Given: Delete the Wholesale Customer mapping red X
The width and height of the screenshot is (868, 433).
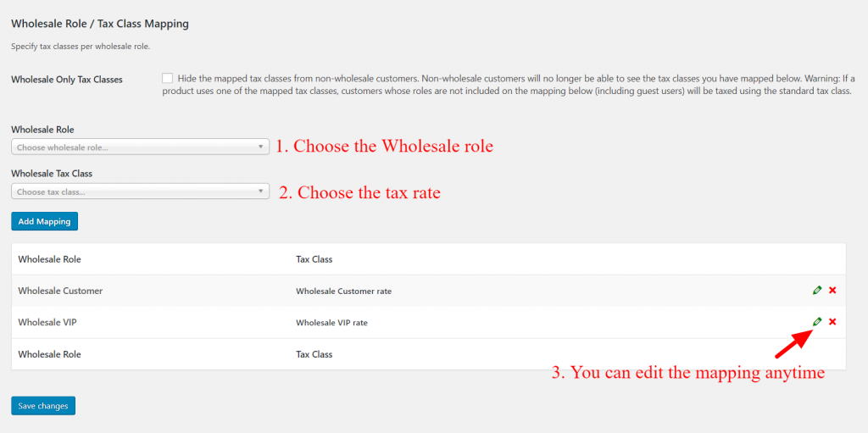Looking at the screenshot, I should tap(832, 291).
